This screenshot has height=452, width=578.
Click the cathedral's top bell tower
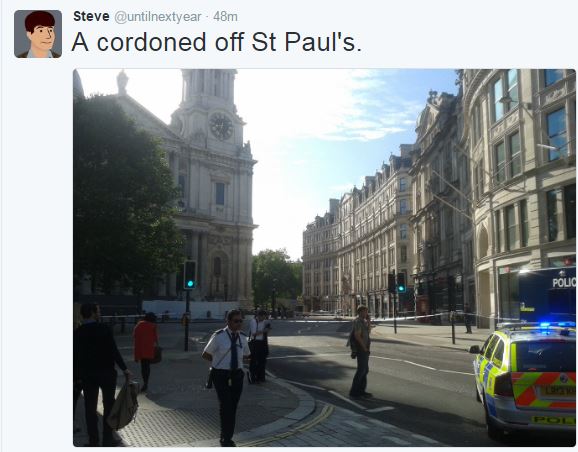pyautogui.click(x=209, y=87)
